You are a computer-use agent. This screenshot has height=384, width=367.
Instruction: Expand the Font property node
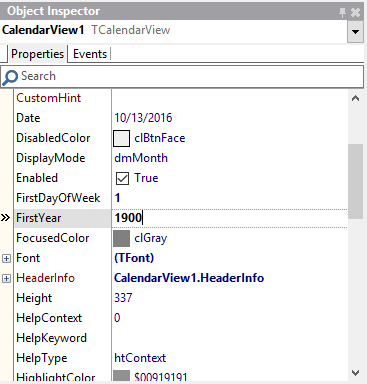tap(6, 258)
